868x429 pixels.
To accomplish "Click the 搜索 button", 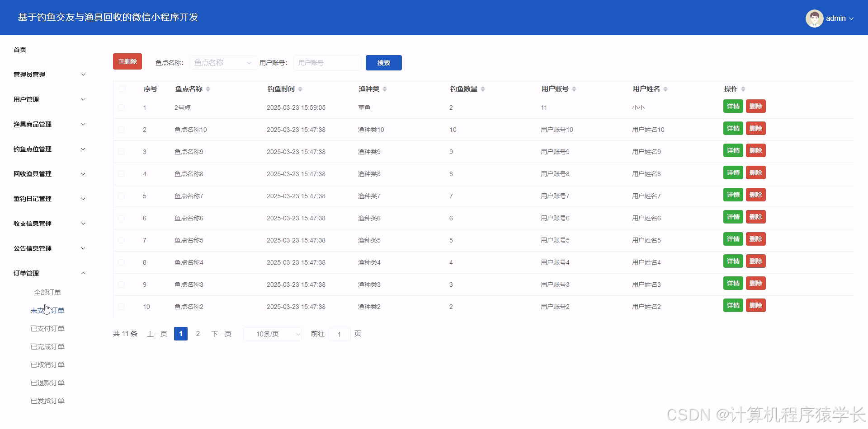I will [383, 63].
